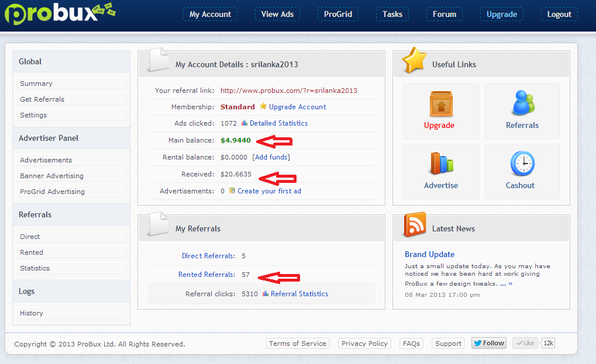Open Statistics under Referrals sidebar
Viewport: 596px width, 364px height.
(x=71, y=268)
